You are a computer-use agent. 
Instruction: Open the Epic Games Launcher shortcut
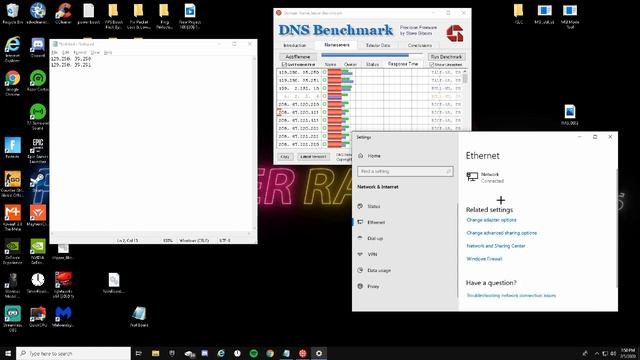pyautogui.click(x=38, y=150)
